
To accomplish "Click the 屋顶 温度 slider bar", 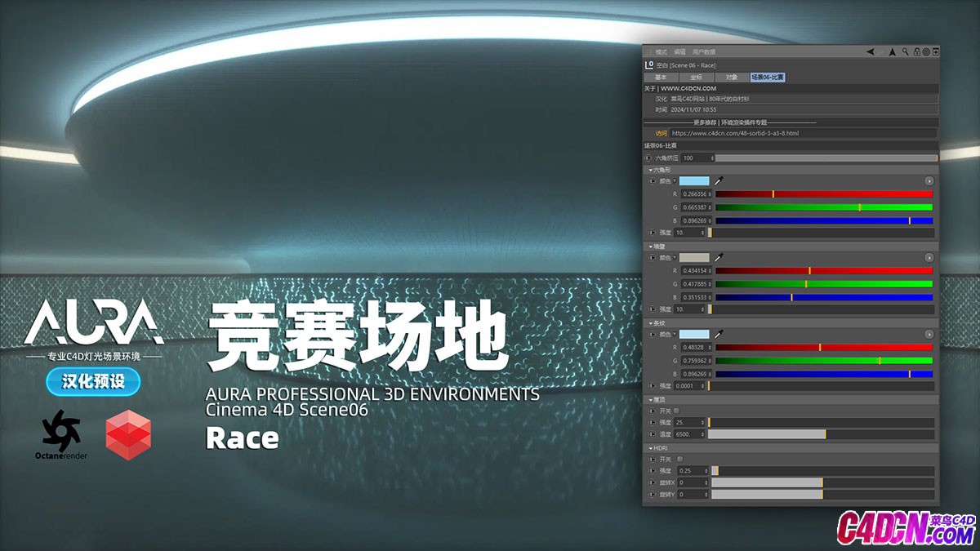I will 821,434.
